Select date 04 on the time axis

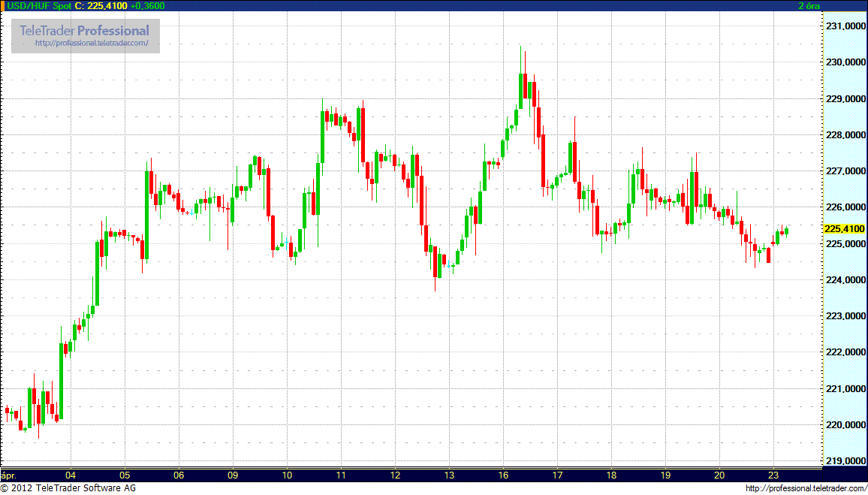[x=70, y=475]
